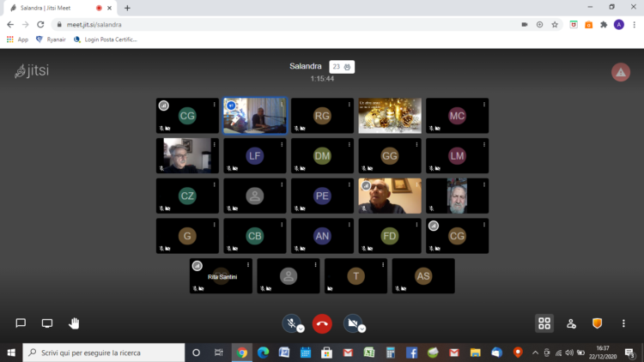Screen dimensions: 644x362
Task: Click the camera permission icon in address bar
Action: 525,25
